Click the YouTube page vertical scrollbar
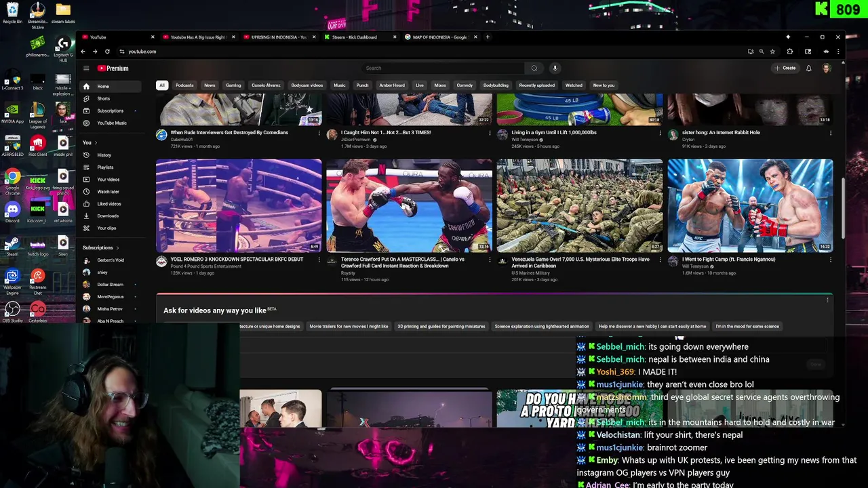The height and width of the screenshot is (488, 868). pos(843,207)
